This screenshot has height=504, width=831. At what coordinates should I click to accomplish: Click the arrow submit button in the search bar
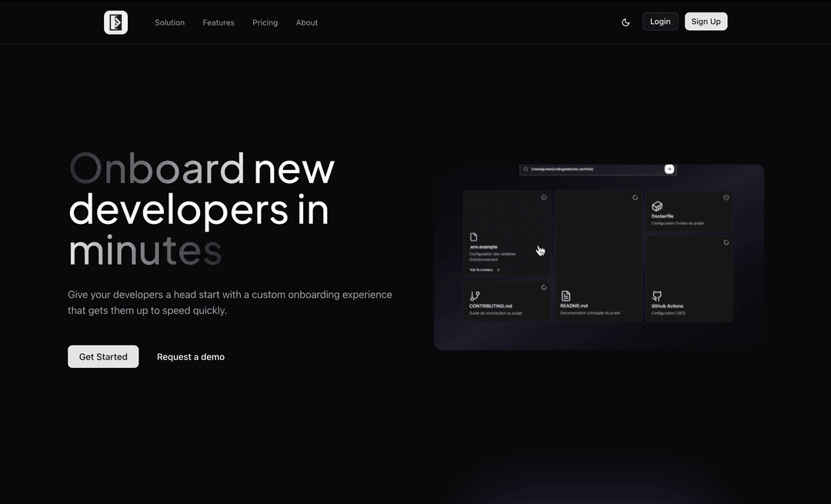coord(669,169)
